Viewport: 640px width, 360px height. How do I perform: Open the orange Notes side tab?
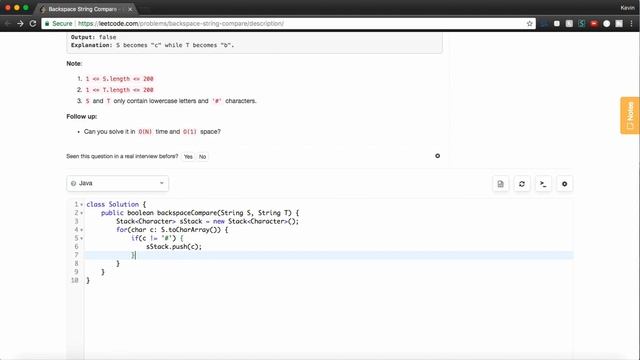630,116
